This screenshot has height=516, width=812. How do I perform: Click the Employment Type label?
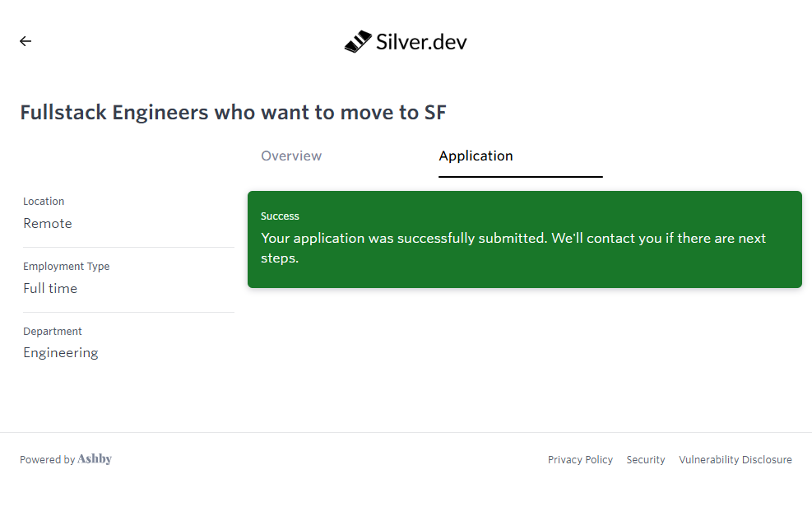[x=66, y=267]
